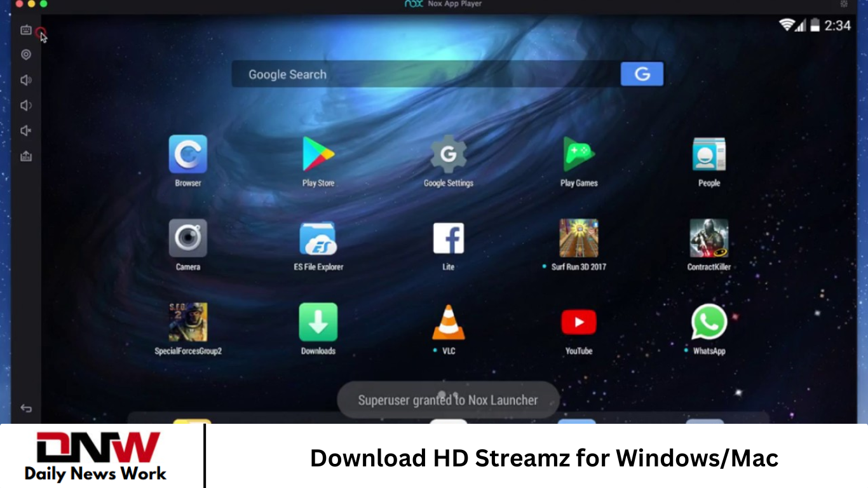Image resolution: width=868 pixels, height=488 pixels.
Task: Open the People contacts app
Action: pyautogui.click(x=709, y=154)
